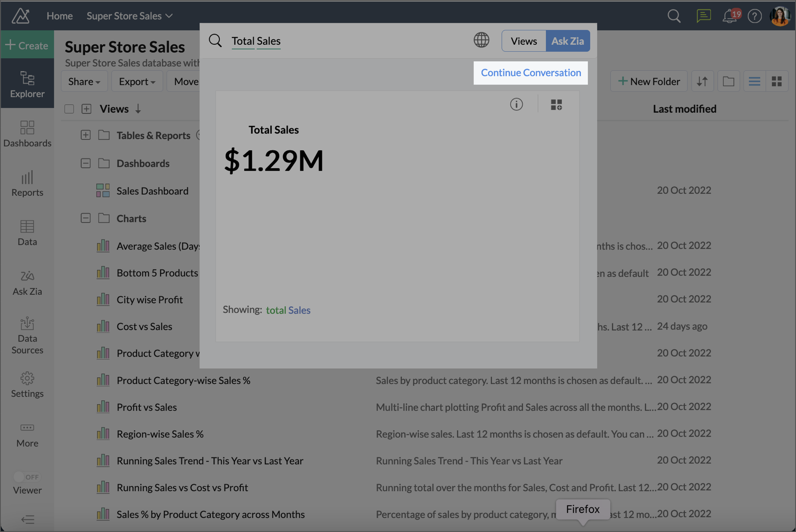The image size is (796, 532).
Task: Click the Last modified column header
Action: 685,109
